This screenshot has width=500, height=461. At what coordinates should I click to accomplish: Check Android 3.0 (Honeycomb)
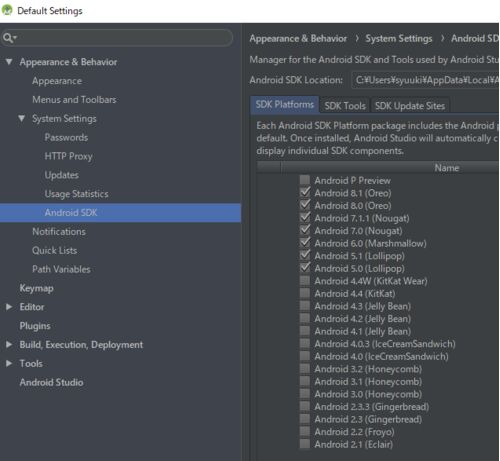305,394
